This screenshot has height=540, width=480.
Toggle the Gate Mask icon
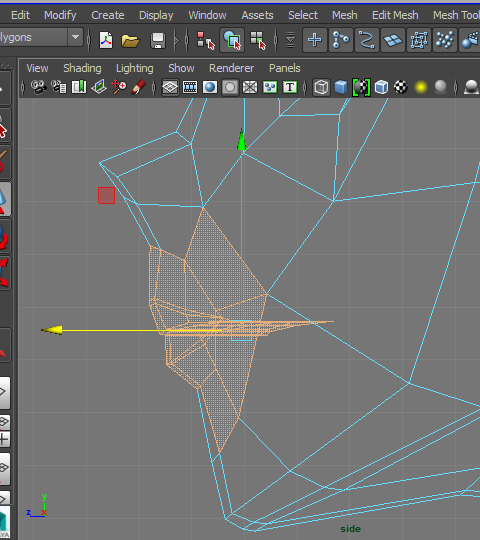pyautogui.click(x=230, y=87)
